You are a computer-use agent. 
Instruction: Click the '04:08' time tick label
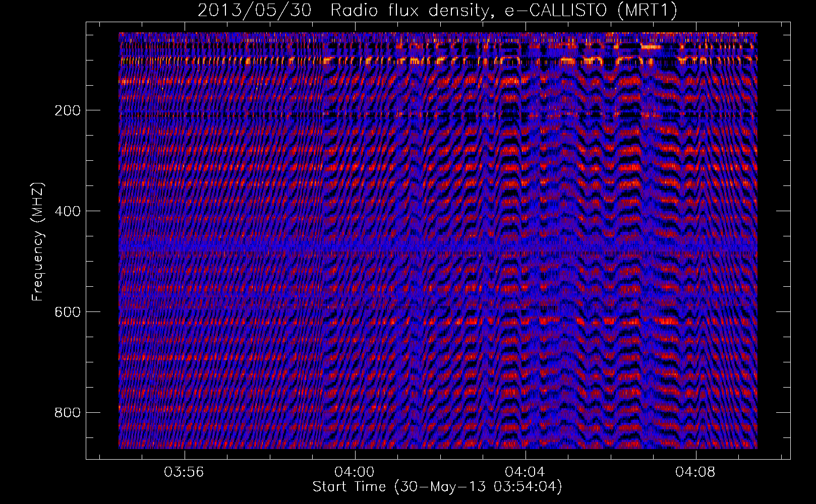695,472
